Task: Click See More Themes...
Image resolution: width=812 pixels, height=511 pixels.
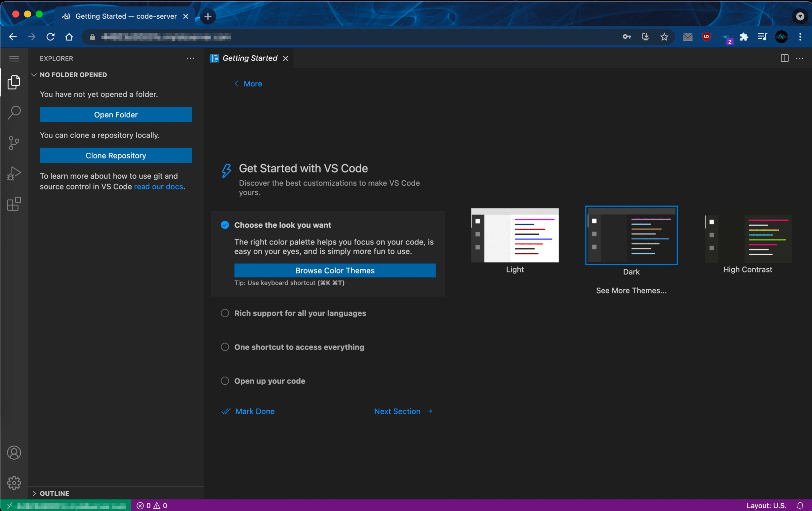Action: tap(631, 290)
